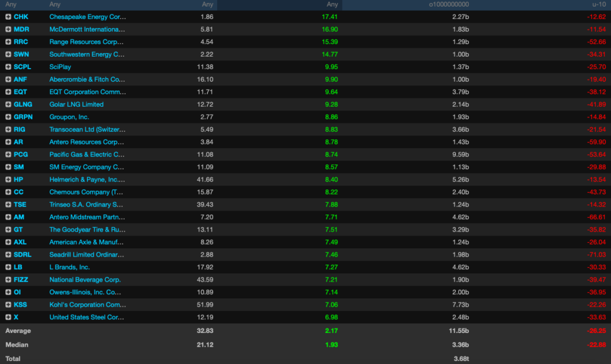Select the 7.14 value for OI
611x364 pixels.
[x=332, y=292]
